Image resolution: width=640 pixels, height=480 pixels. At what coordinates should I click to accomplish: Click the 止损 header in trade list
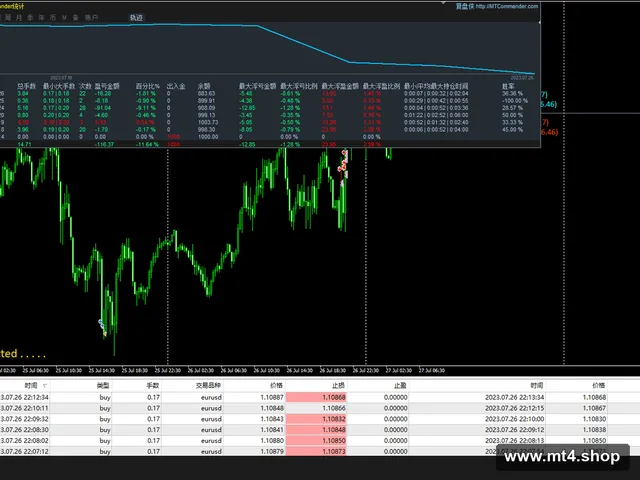[338, 385]
